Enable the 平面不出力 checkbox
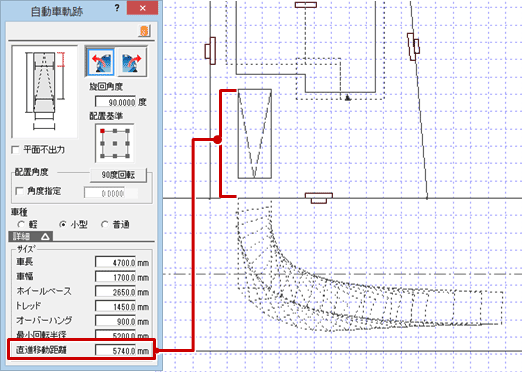 [x=15, y=150]
